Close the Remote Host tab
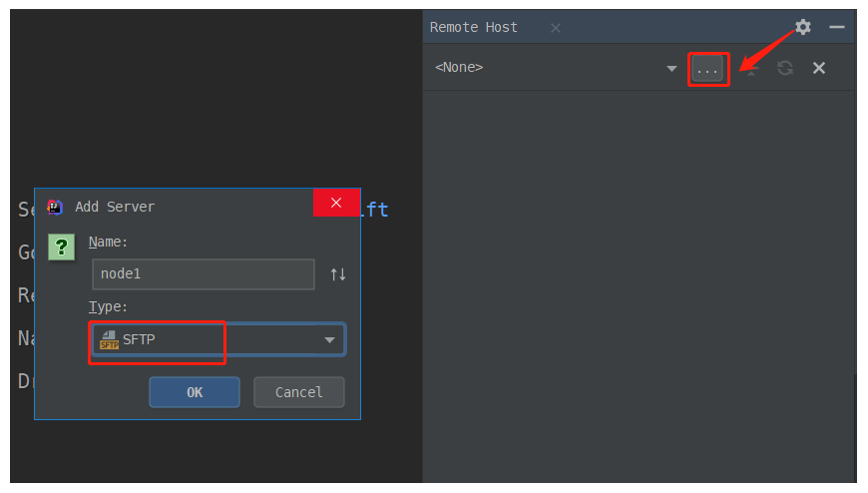 [556, 28]
